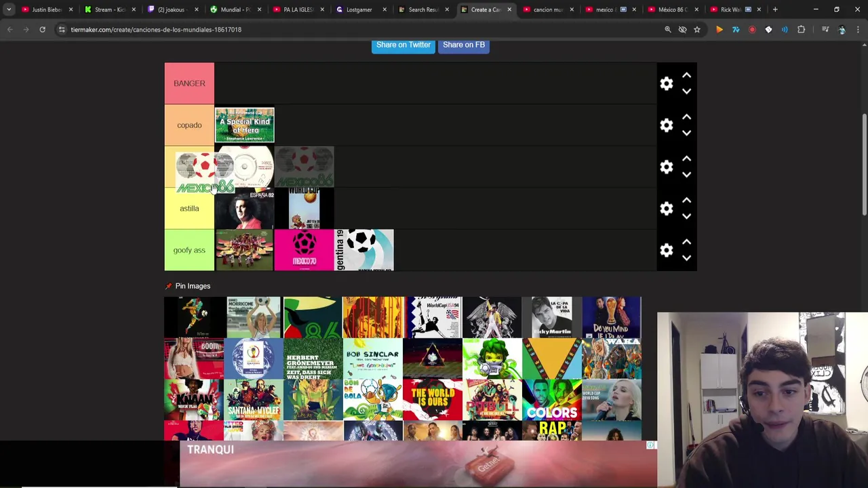Select Pitbull We Are One image
868x488 pixels.
492,400
